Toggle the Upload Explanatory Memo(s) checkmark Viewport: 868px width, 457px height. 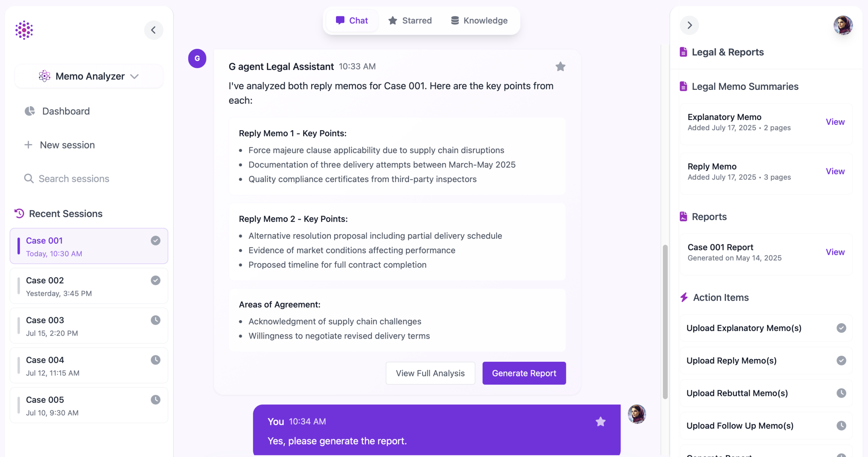pos(841,328)
